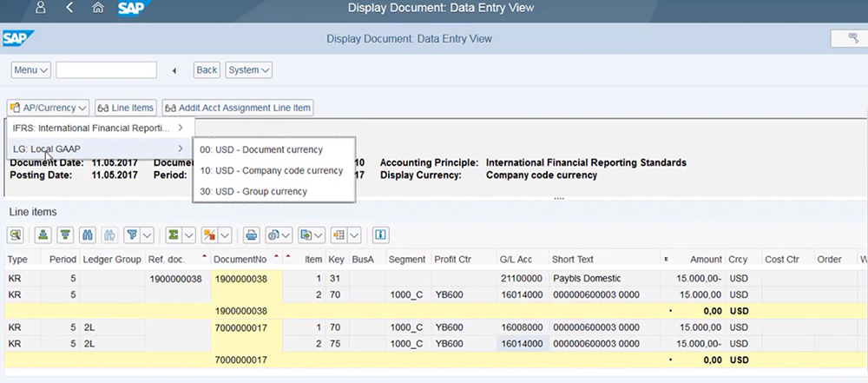This screenshot has height=383, width=868.
Task: Click the Details magnifier icon in line items toolbar
Action: click(16, 234)
